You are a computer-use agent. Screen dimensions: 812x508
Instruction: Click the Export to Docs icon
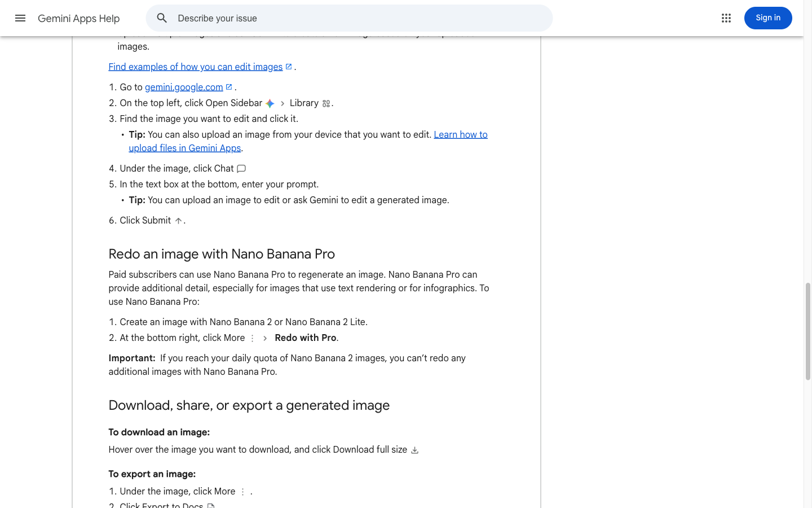click(x=211, y=505)
